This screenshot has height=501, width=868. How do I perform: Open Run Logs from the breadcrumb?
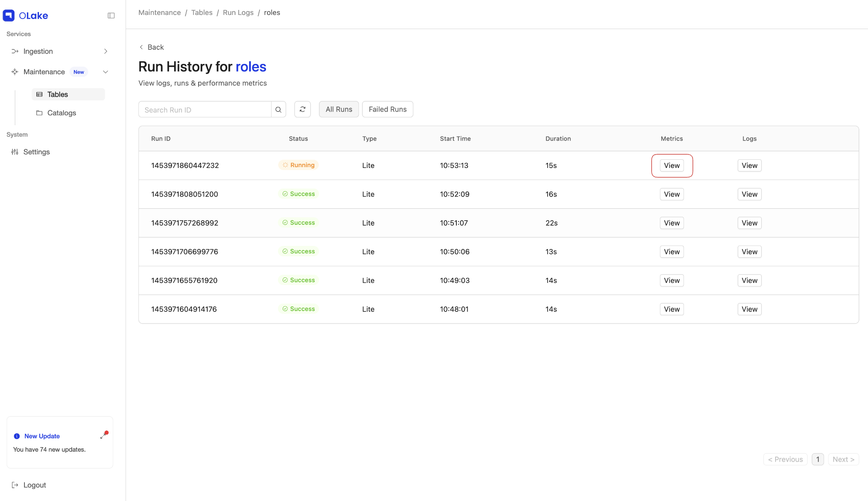click(x=238, y=12)
